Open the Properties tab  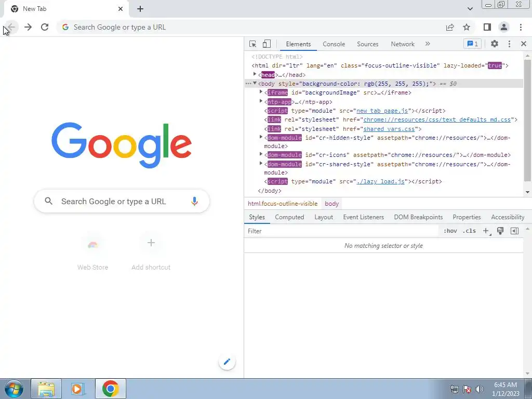click(467, 217)
